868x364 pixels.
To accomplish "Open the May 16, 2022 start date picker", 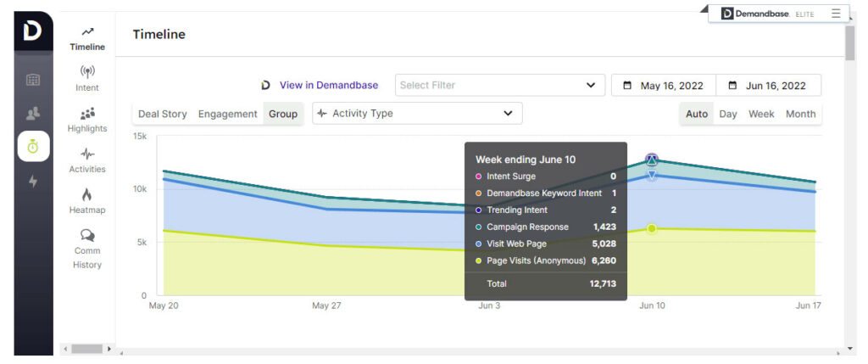I will pos(664,86).
